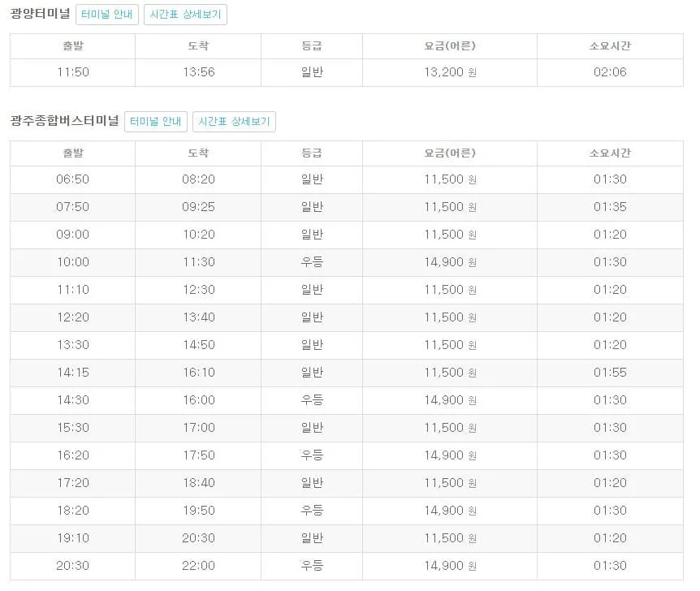Viewport: 700px width, 591px height.
Task: Click the 등급 column header
Action: click(311, 153)
